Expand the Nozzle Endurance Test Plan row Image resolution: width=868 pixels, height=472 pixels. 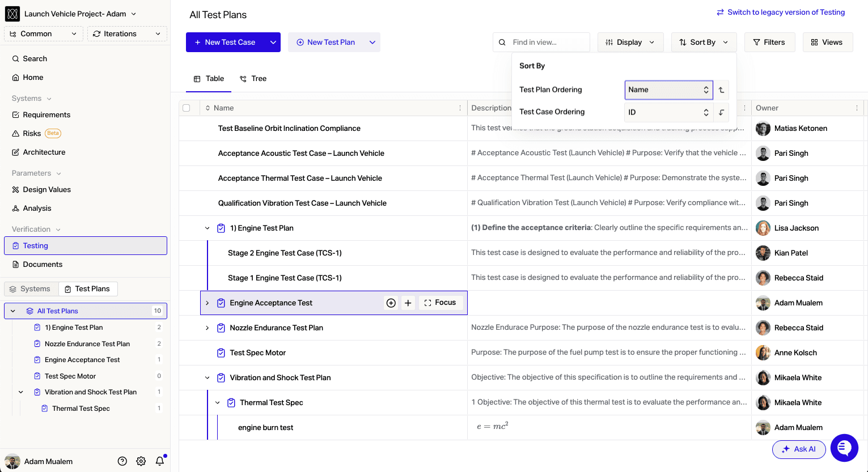[208, 328]
